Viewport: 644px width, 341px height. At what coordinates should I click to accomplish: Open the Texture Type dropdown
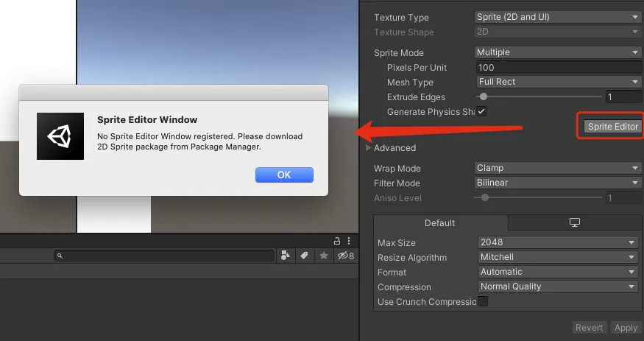tap(557, 17)
